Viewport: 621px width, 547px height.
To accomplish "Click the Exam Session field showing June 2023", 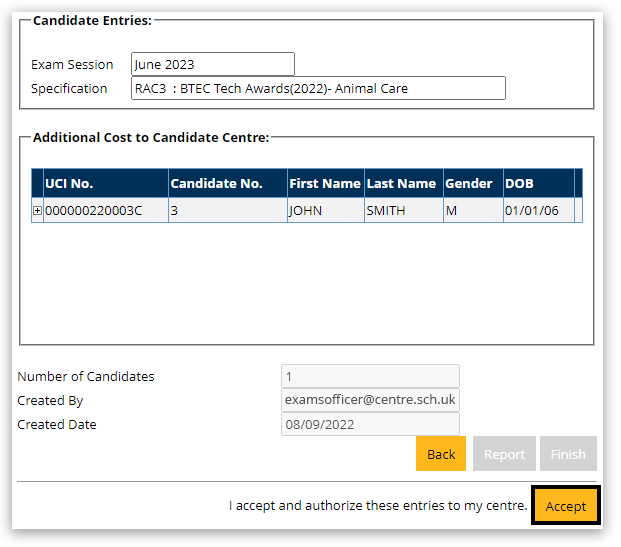I will coord(212,64).
